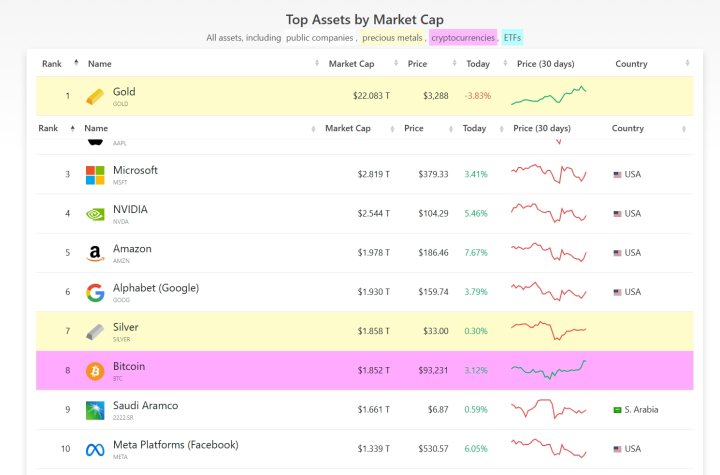Open the Microsoft company page
The width and height of the screenshot is (720, 475).
pyautogui.click(x=135, y=170)
